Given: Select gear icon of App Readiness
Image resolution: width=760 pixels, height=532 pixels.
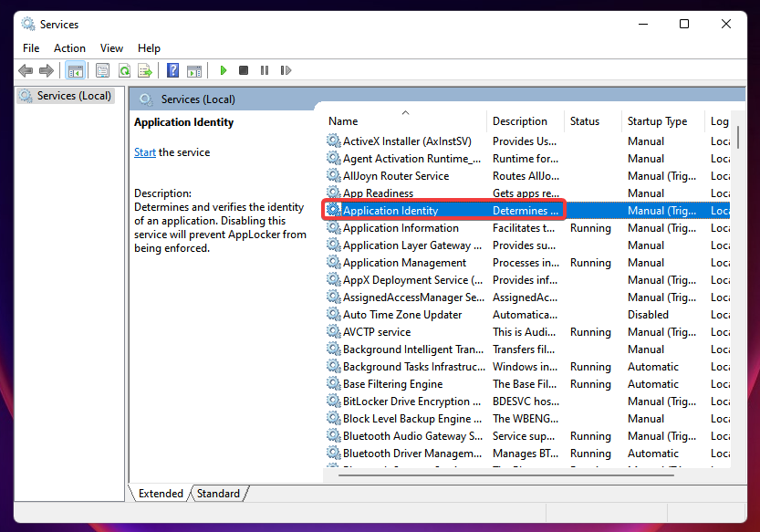Looking at the screenshot, I should tap(334, 193).
